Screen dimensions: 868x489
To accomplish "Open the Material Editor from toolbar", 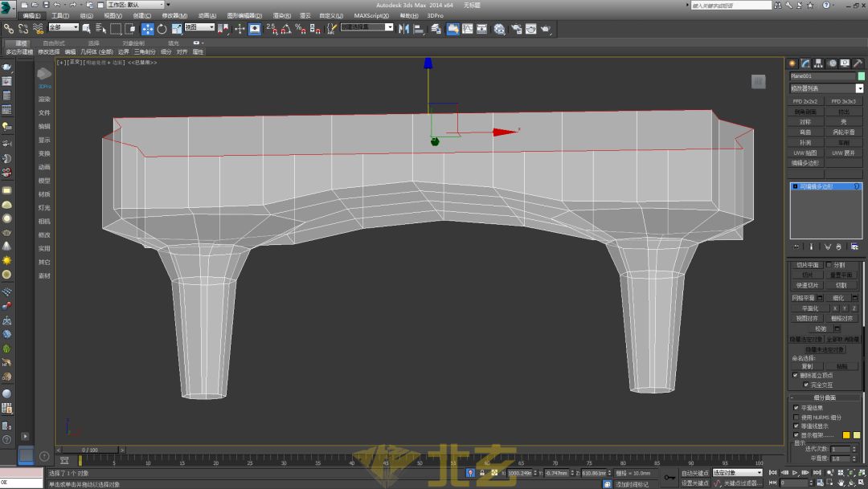I will tap(499, 29).
